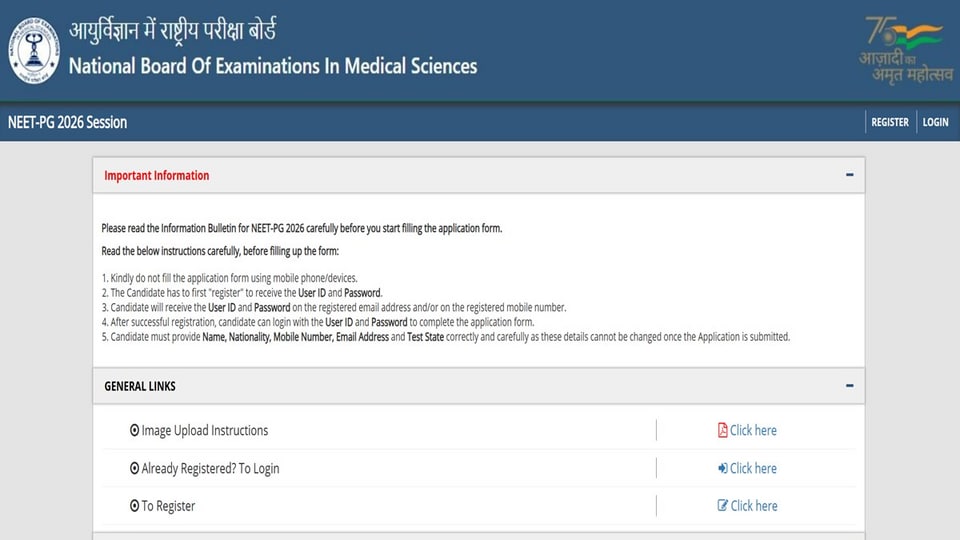Click the bullet icon before Already Registered
Image resolution: width=960 pixels, height=540 pixels.
point(134,468)
